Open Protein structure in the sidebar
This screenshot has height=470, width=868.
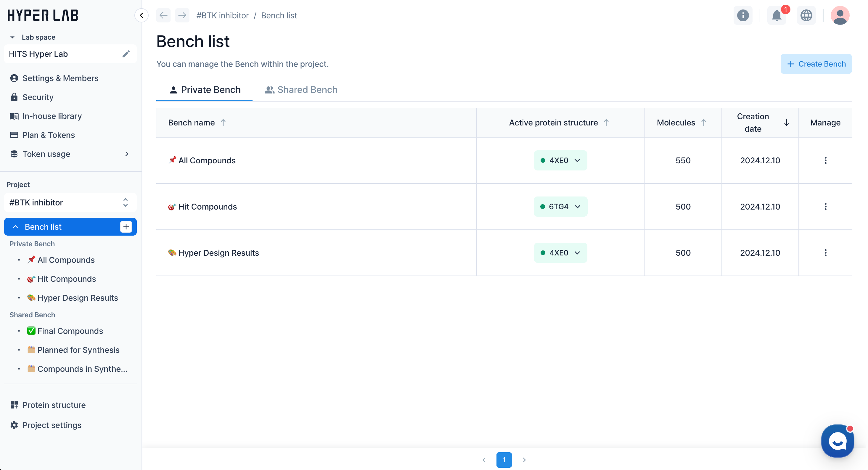click(54, 405)
